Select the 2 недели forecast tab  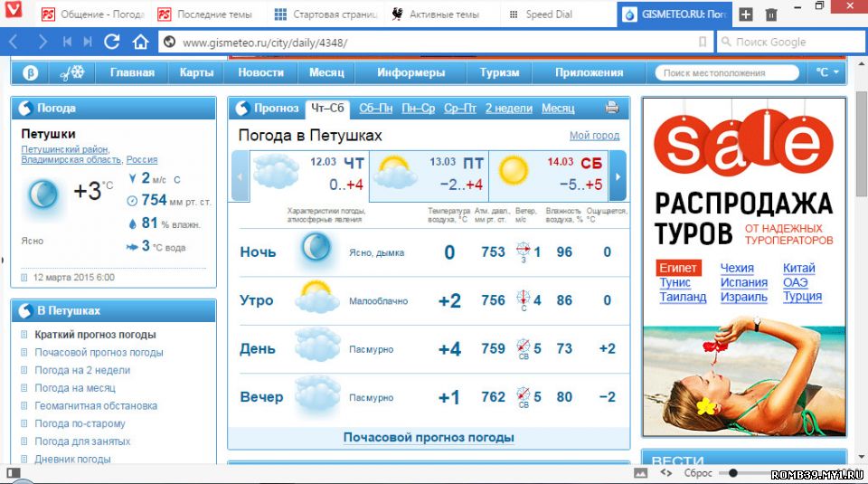coord(508,109)
